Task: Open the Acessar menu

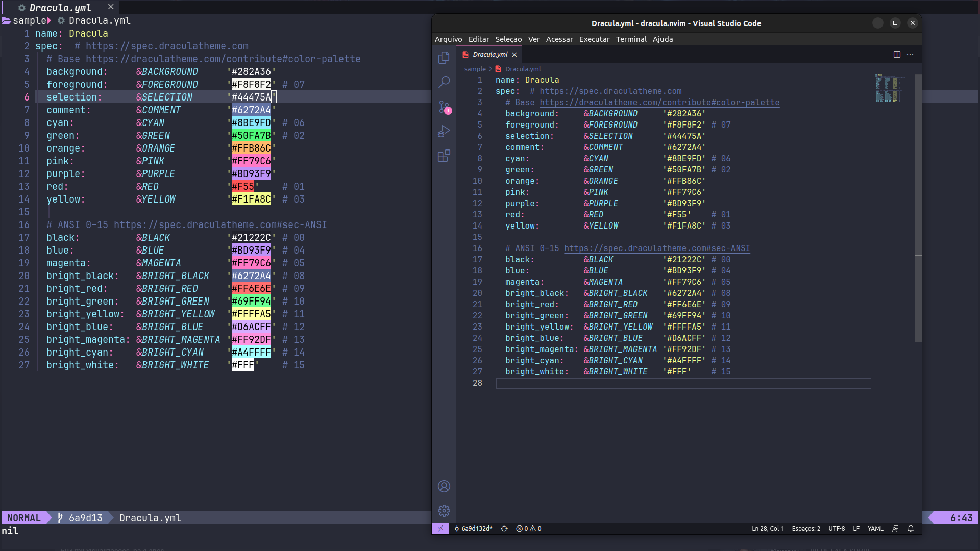Action: click(559, 39)
